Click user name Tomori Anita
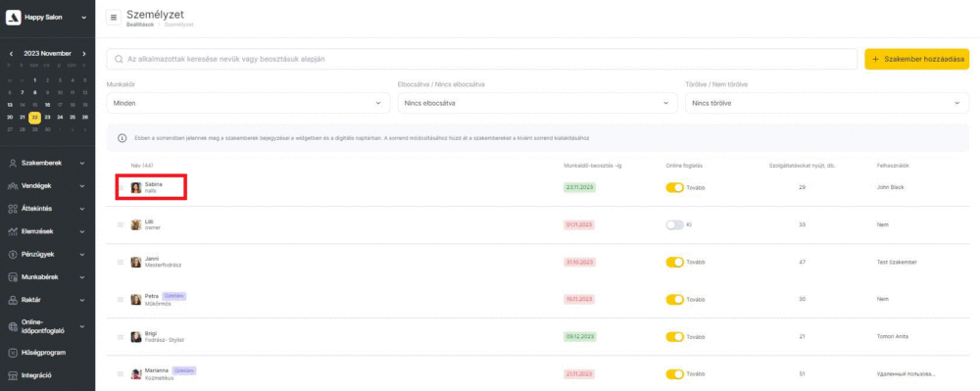Image resolution: width=980 pixels, height=391 pixels. (894, 337)
